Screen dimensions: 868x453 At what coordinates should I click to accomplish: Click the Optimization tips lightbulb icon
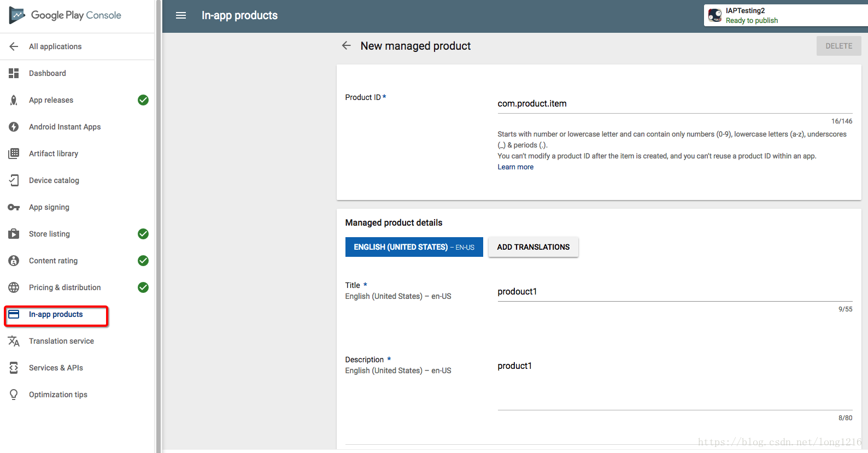pyautogui.click(x=14, y=395)
